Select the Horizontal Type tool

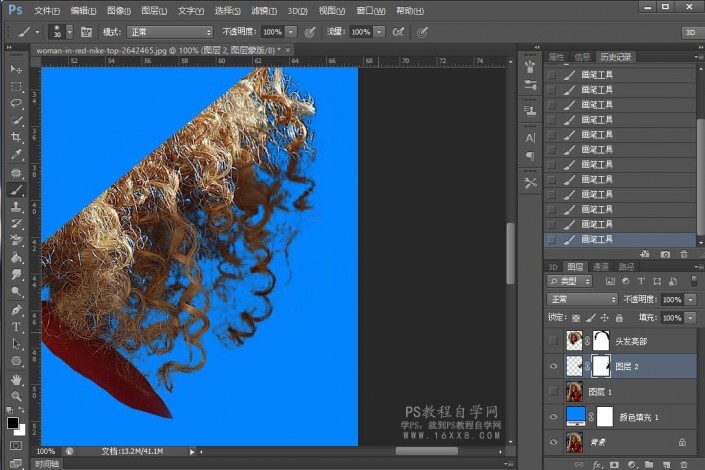coord(16,327)
